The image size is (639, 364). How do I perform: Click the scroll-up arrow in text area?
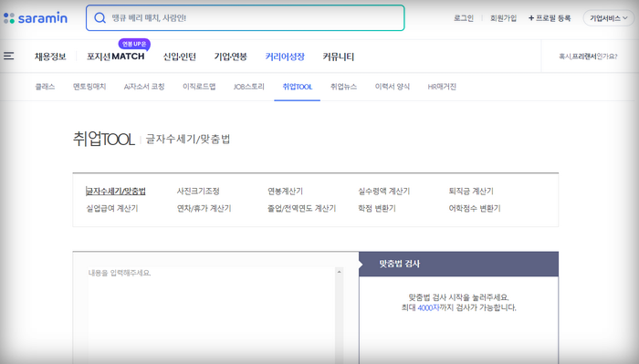[x=339, y=272]
